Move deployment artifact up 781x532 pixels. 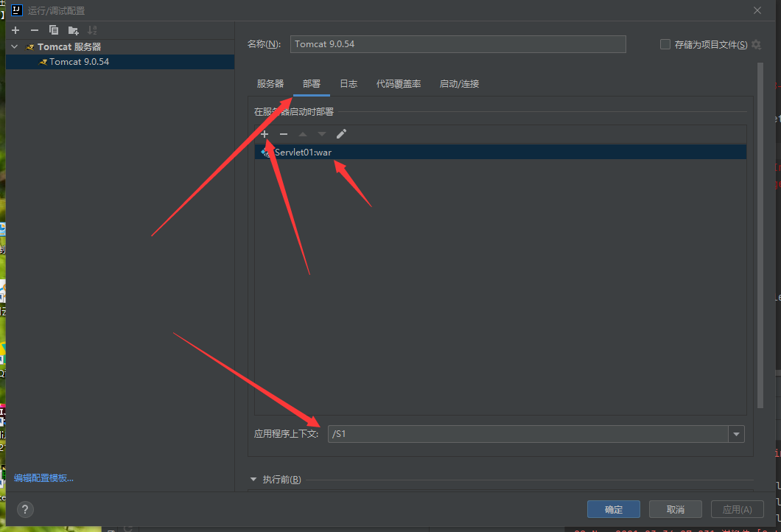click(302, 134)
